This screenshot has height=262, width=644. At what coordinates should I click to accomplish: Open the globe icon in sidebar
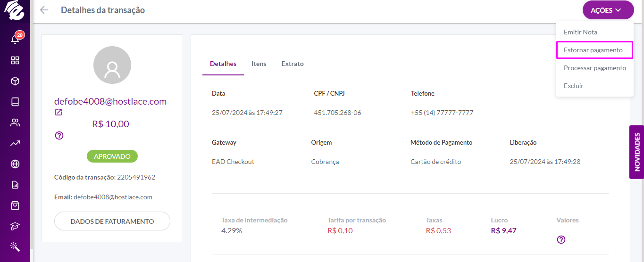(15, 164)
